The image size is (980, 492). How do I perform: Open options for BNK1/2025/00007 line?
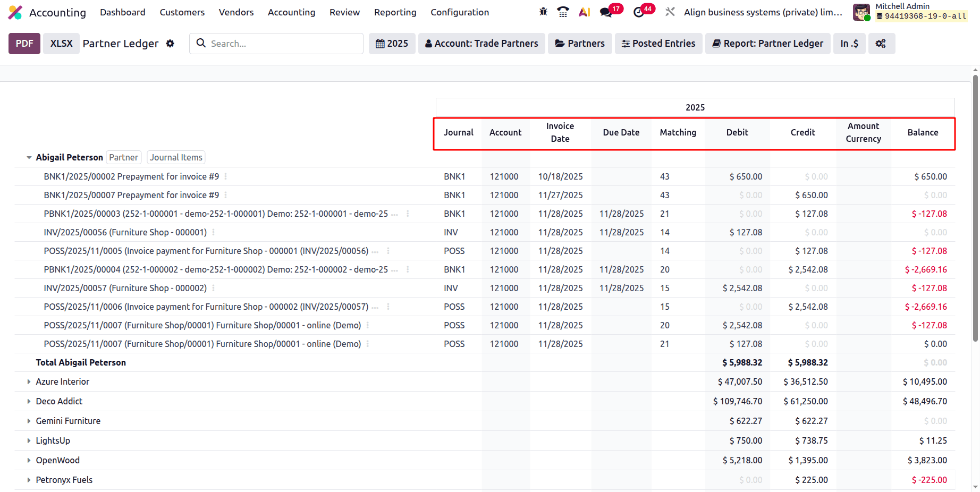[225, 195]
